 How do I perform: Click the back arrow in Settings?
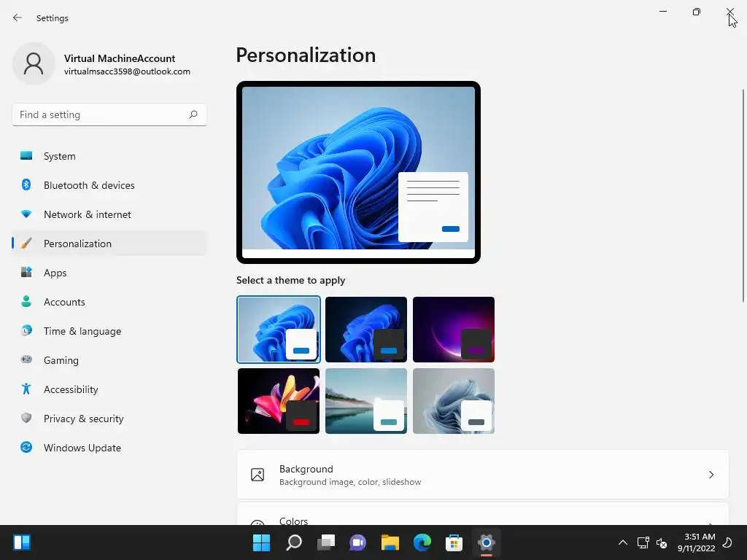[18, 17]
